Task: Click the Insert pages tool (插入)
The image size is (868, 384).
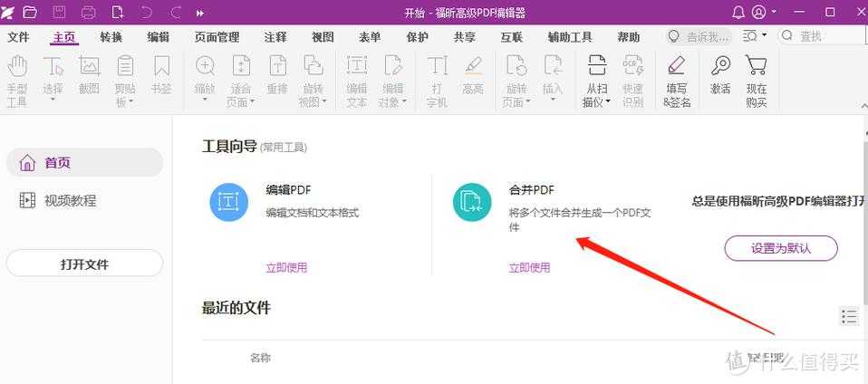Action: [x=553, y=79]
